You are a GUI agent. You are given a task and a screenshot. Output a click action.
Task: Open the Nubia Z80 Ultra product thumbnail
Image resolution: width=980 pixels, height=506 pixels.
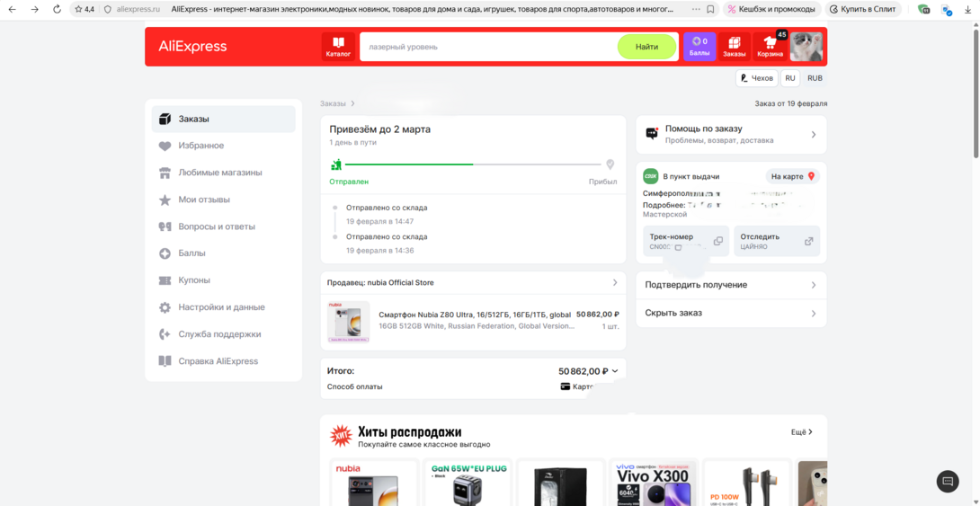point(349,322)
